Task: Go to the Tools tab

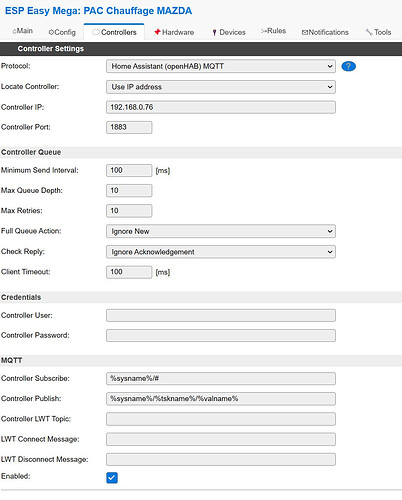Action: click(x=378, y=32)
